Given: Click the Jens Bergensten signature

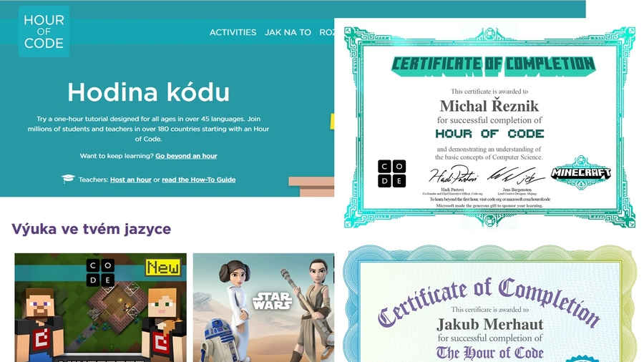Looking at the screenshot, I should pos(516,175).
